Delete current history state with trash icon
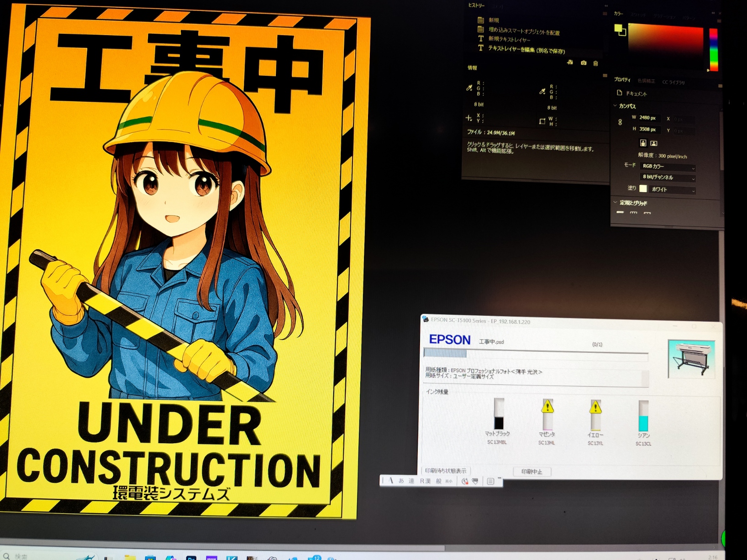The height and width of the screenshot is (560, 747). point(596,63)
